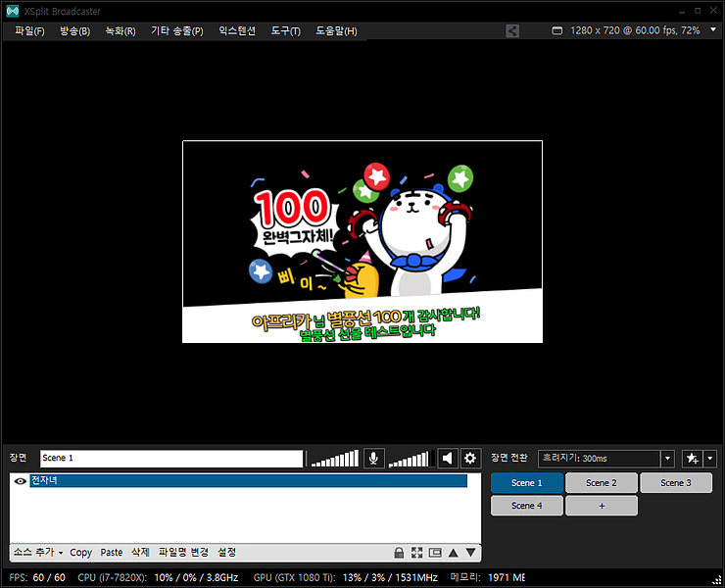Toggle visibility eye of 전자녀 source
Viewport: 725px width, 588px height.
click(20, 481)
